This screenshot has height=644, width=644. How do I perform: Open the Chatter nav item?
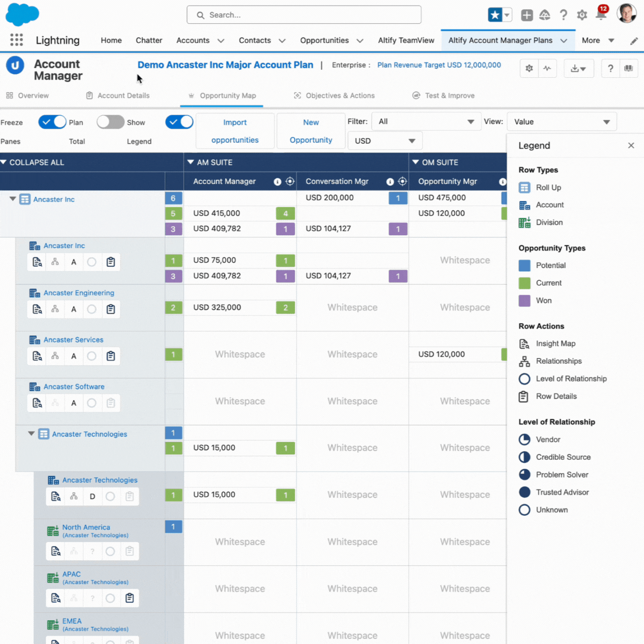click(x=149, y=41)
